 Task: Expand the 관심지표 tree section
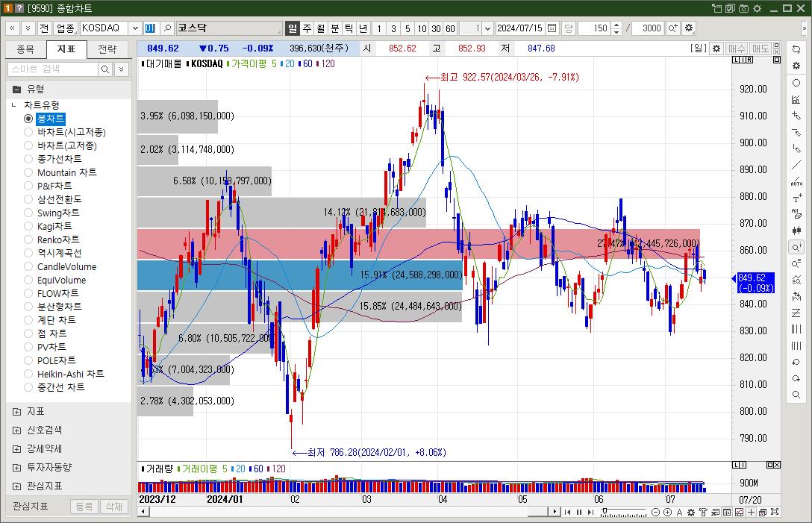(x=16, y=486)
